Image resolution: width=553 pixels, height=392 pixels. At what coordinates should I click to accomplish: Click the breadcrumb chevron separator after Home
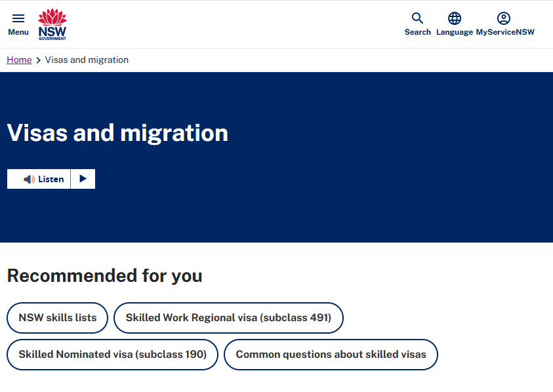(x=39, y=60)
